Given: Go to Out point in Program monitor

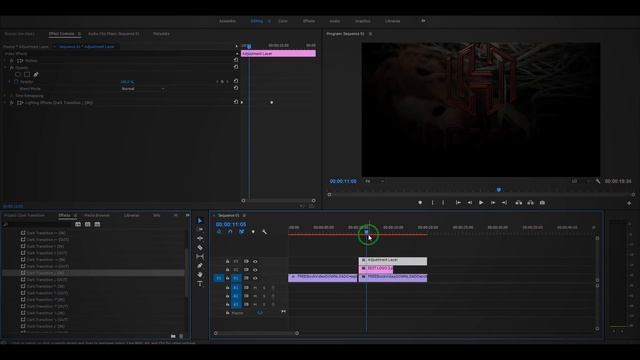Looking at the screenshot, I should [x=504, y=202].
